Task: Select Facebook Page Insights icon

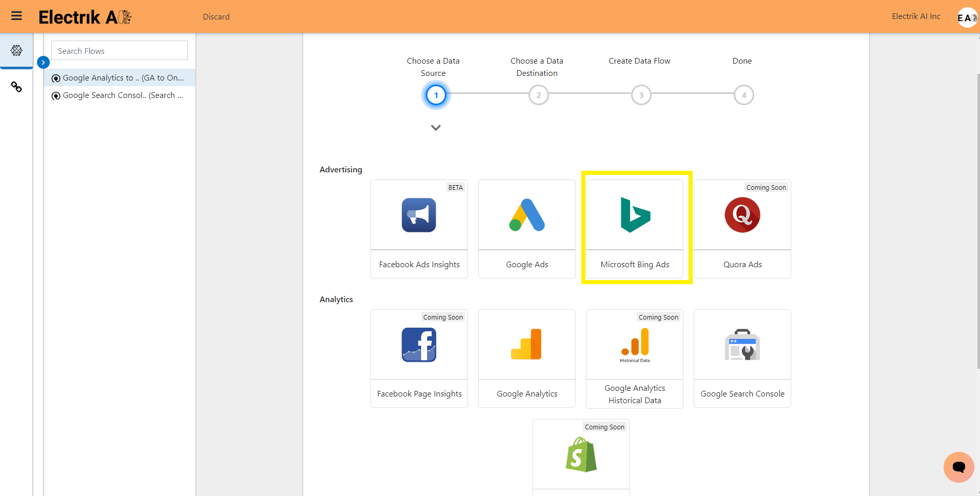Action: click(x=419, y=345)
